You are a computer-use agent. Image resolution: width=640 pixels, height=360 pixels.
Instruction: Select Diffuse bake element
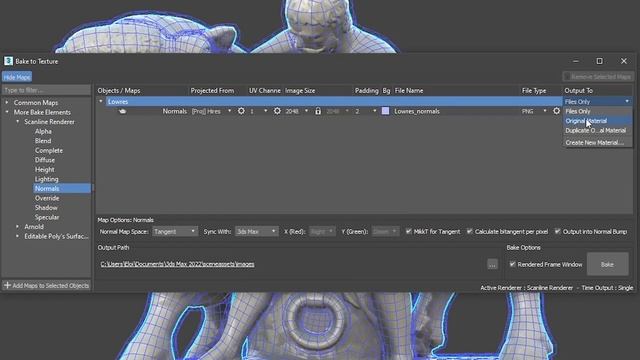point(45,160)
